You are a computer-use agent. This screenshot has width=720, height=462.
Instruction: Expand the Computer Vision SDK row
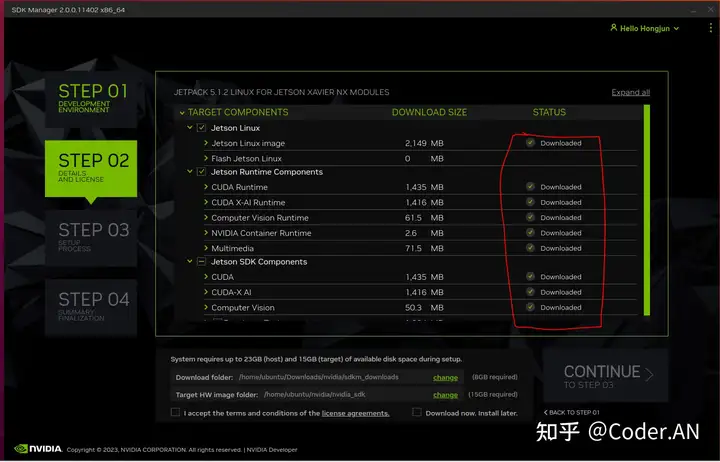[x=206, y=308]
